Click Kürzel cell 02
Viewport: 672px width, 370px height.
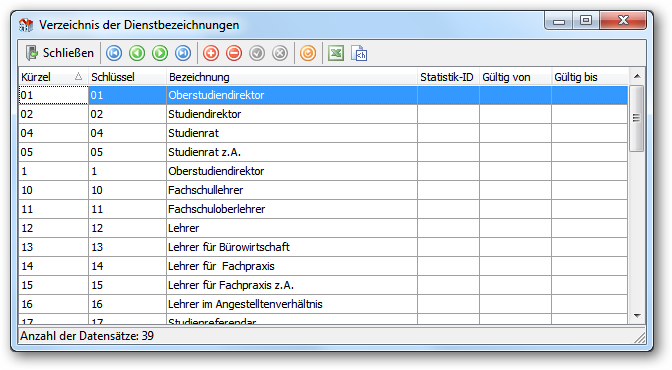tap(53, 114)
